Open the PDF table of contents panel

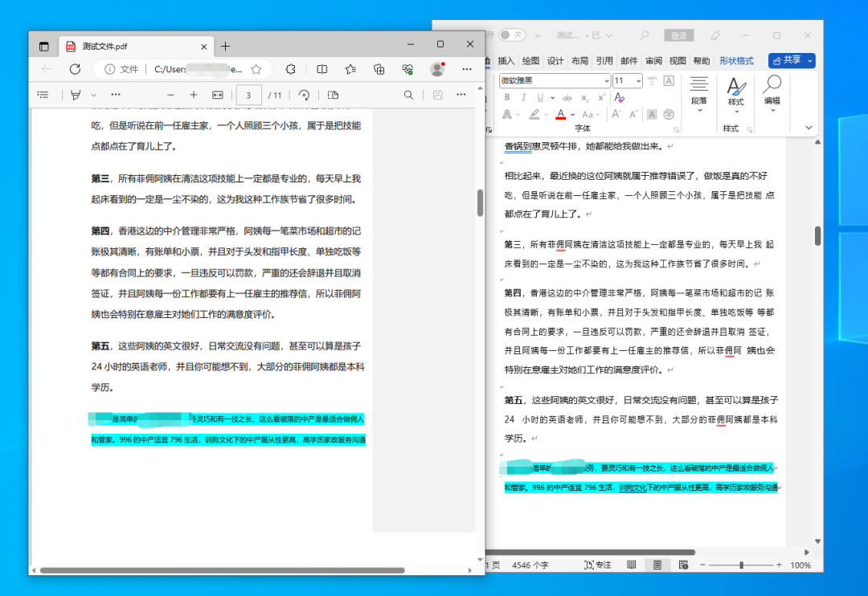coord(44,95)
